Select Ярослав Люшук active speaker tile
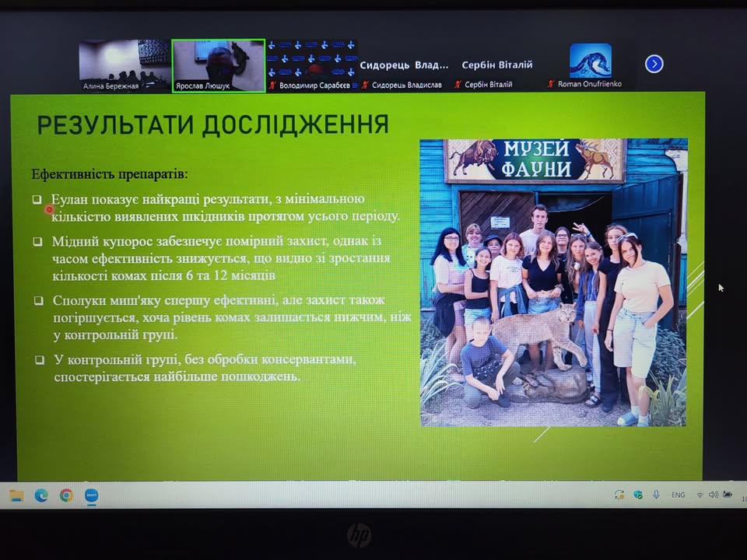 point(218,65)
